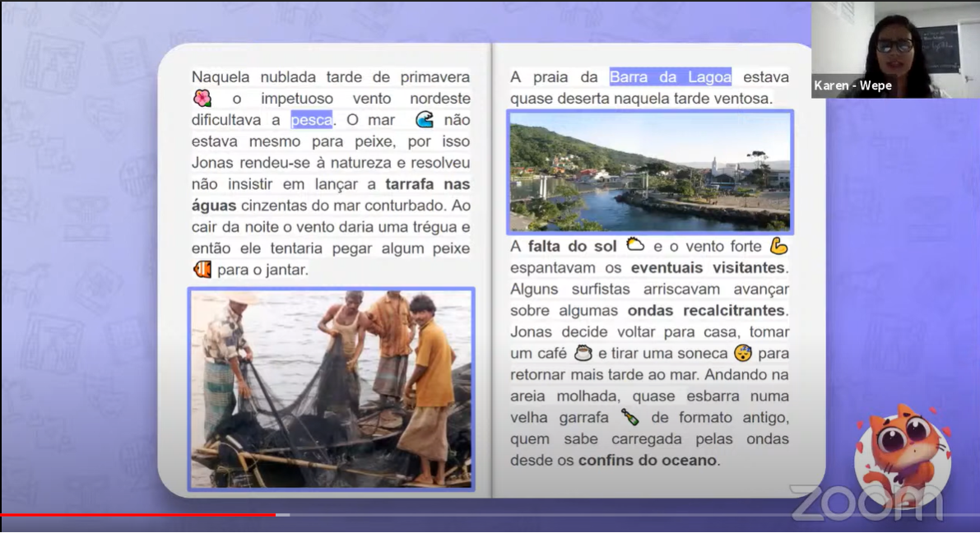Image resolution: width=980 pixels, height=533 pixels.
Task: Open the fishermen with nets photo
Action: (332, 388)
